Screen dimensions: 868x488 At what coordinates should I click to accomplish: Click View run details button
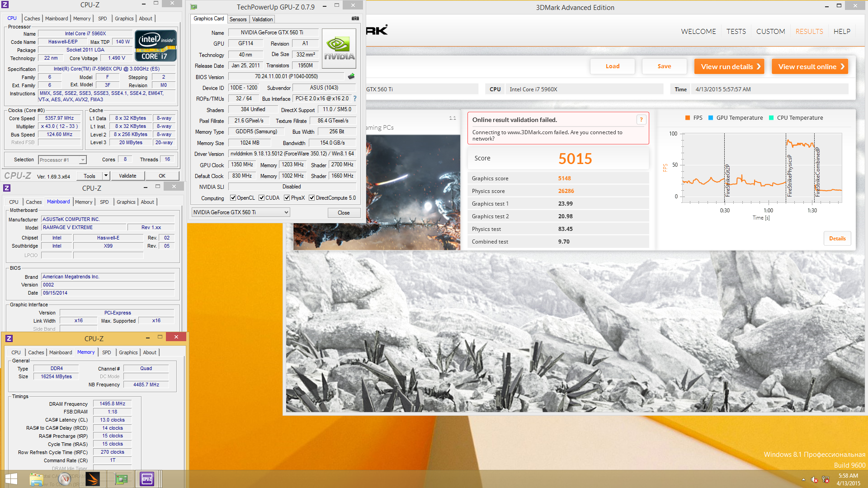tap(729, 66)
